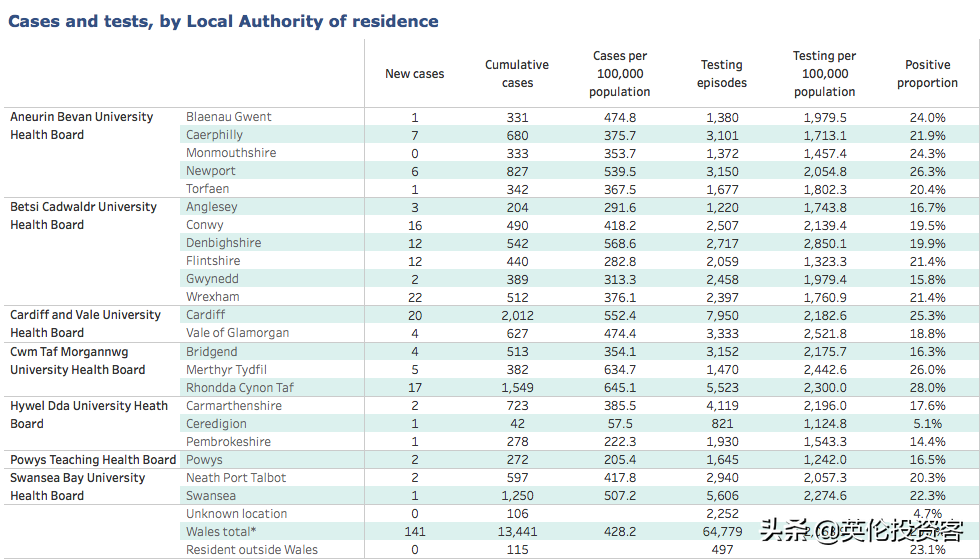
Task: Select the 'Bridgend' row name
Action: click(211, 351)
